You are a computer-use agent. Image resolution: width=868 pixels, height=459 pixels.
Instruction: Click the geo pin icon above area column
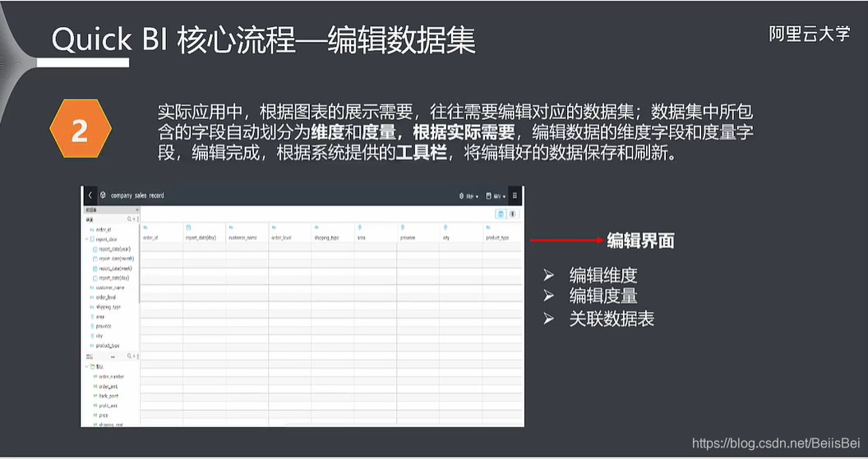[x=360, y=227]
